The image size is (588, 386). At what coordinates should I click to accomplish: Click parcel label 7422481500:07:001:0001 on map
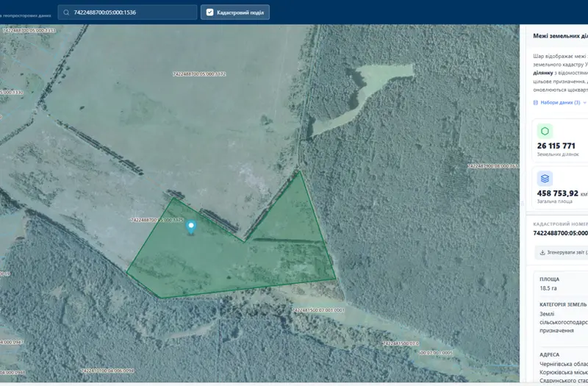[318, 310]
